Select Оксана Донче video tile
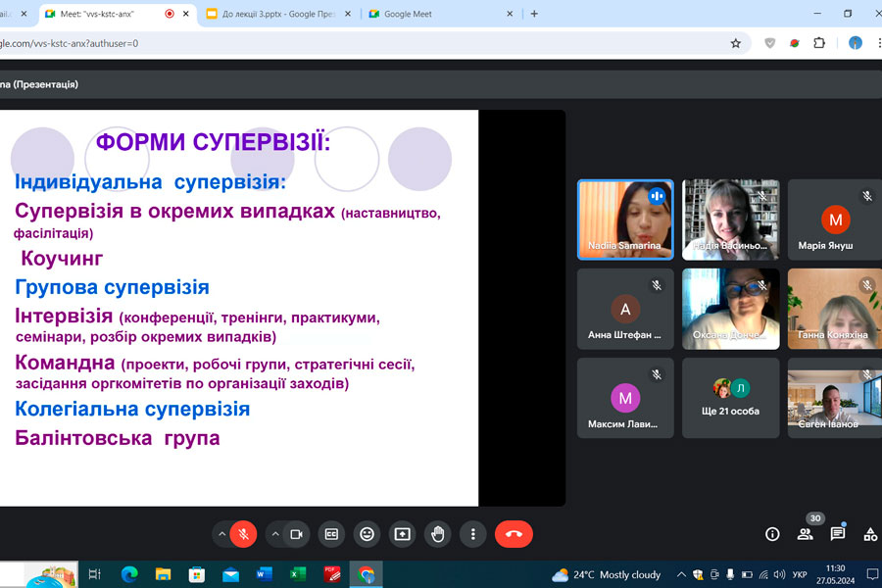 click(731, 309)
